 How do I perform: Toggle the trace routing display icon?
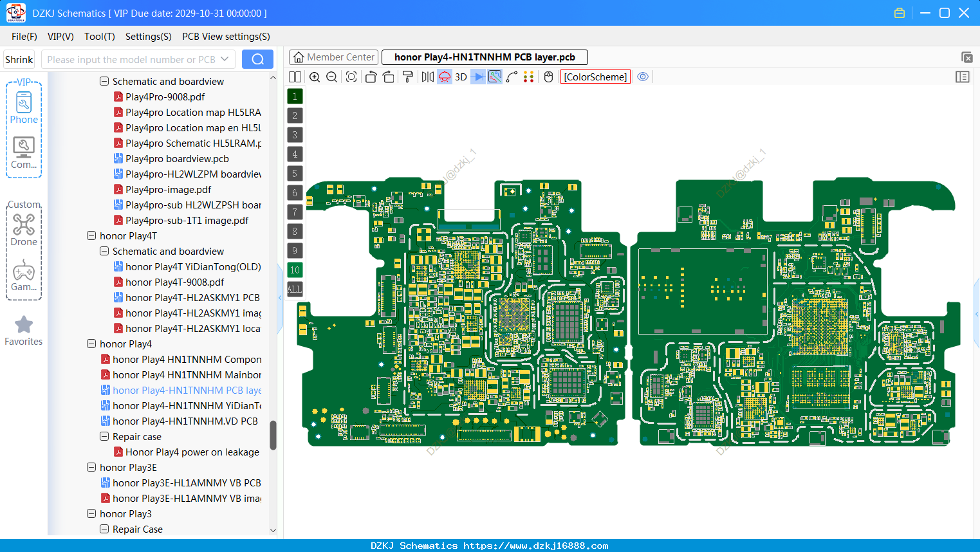pyautogui.click(x=495, y=77)
